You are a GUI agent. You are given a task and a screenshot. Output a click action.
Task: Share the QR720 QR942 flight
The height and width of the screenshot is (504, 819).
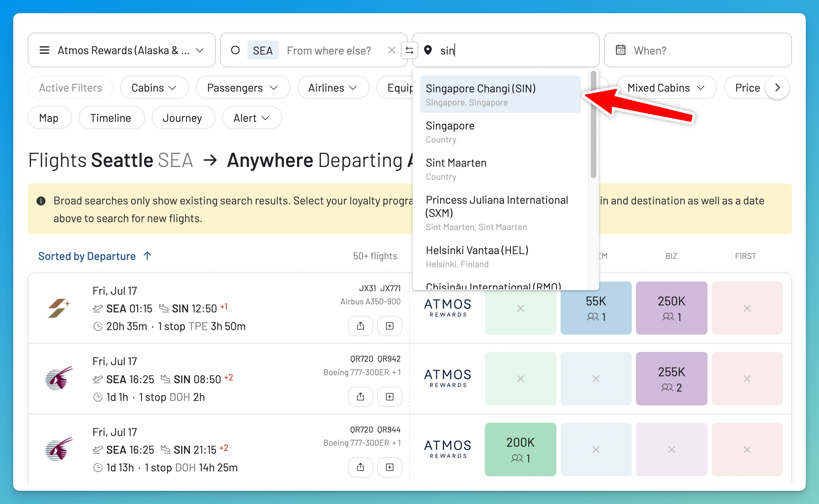pos(361,397)
